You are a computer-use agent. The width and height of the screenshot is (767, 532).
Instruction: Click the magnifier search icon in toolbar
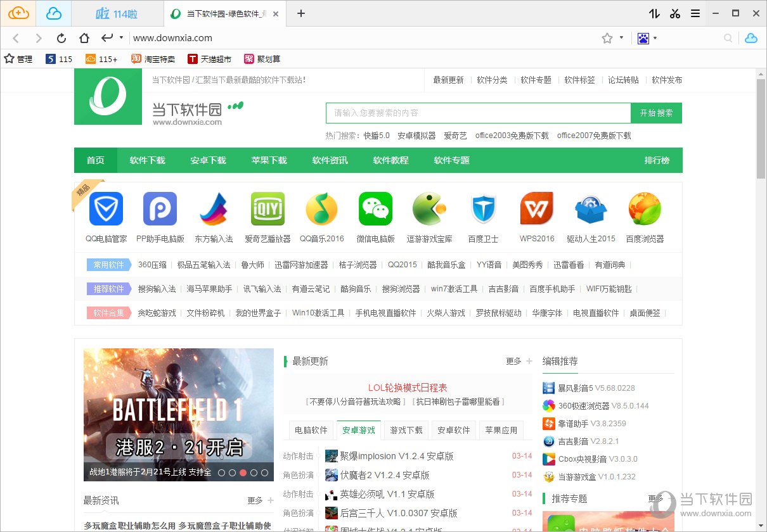(x=728, y=38)
